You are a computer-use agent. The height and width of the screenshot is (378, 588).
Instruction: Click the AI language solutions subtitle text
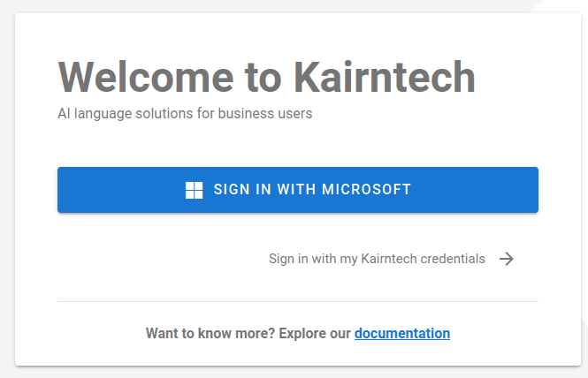pos(185,114)
